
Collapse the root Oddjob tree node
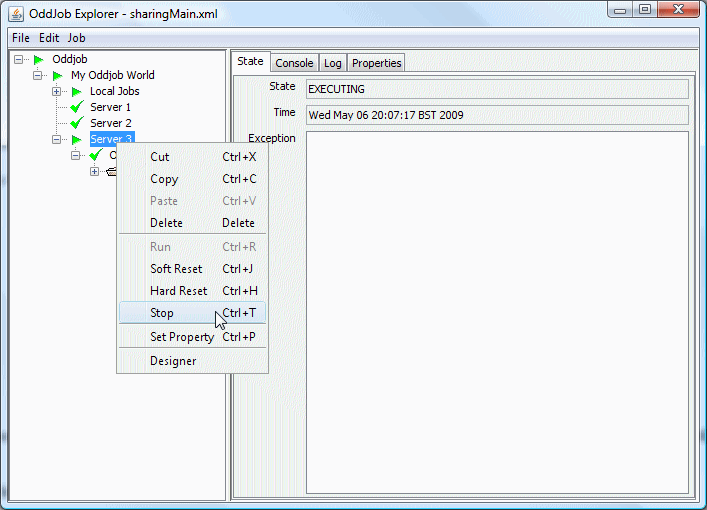[20, 60]
